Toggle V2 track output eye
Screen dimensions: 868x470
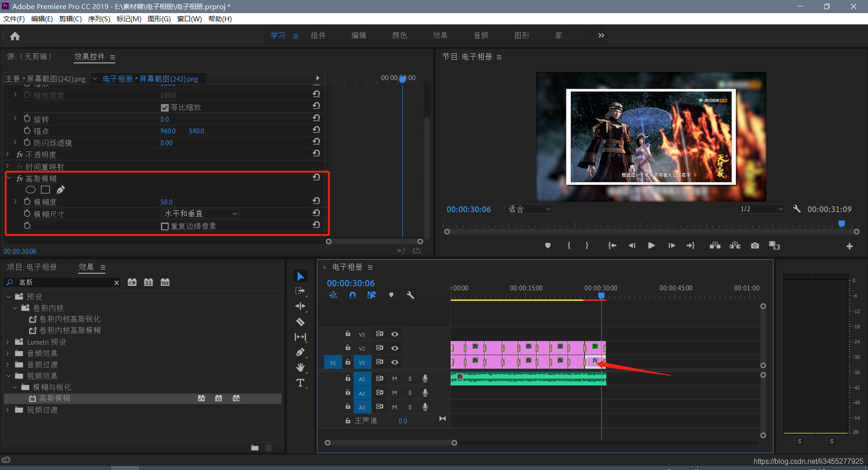395,348
